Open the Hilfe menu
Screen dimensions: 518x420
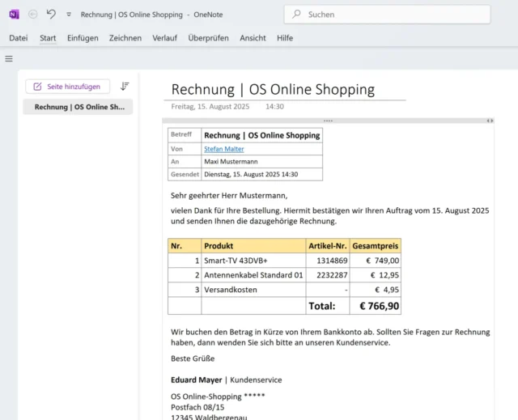[x=285, y=38]
